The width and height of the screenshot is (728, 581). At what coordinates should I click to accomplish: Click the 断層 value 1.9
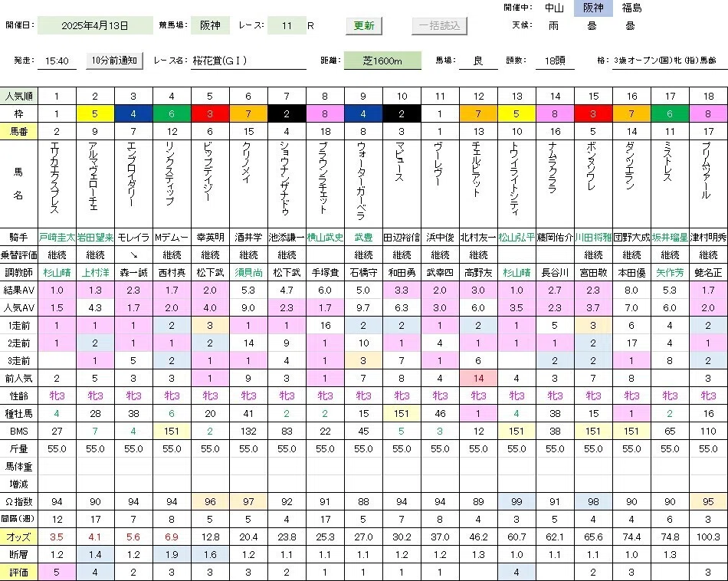tap(172, 554)
